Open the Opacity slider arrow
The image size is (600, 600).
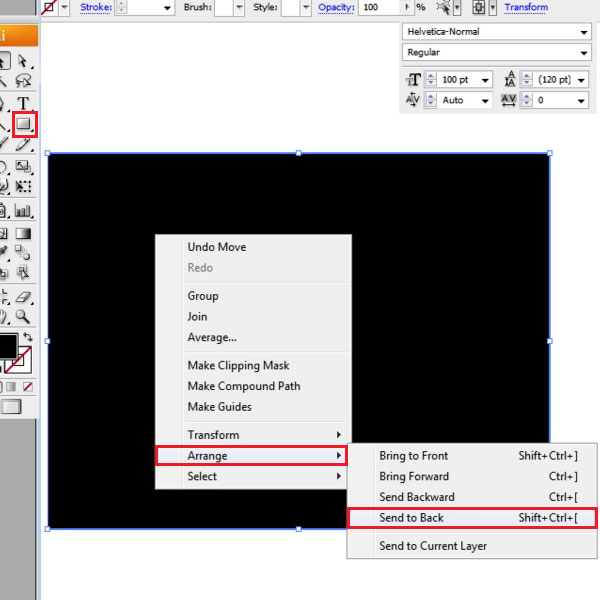407,7
